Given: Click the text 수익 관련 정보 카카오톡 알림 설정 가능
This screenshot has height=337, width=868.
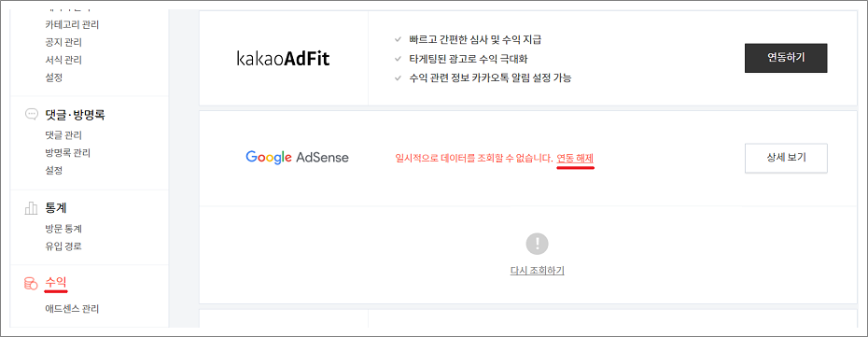Looking at the screenshot, I should [490, 78].
